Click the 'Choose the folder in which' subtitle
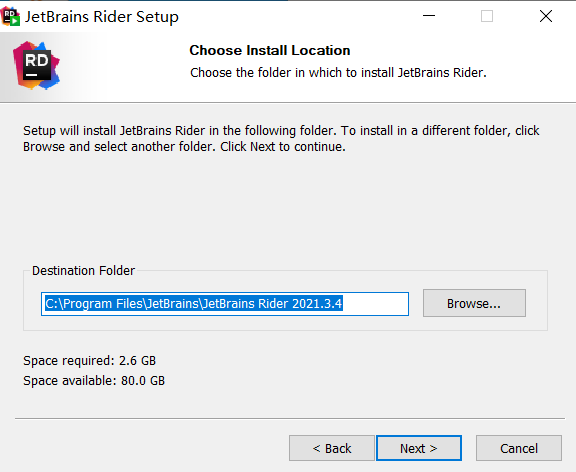This screenshot has height=472, width=576. click(x=338, y=73)
